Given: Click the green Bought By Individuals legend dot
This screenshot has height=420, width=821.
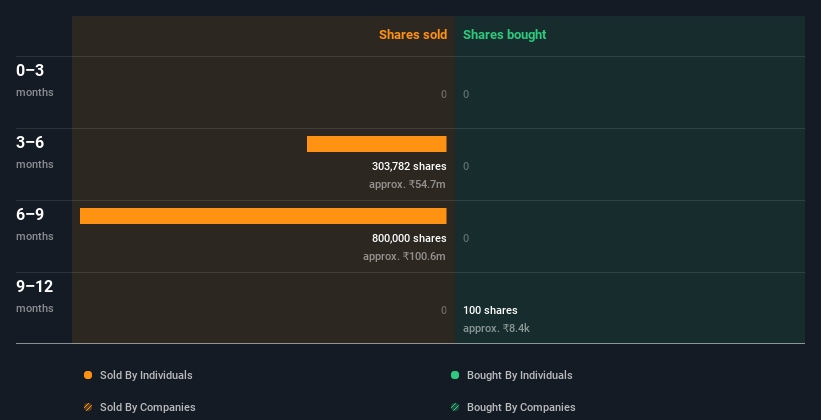Looking at the screenshot, I should pyautogui.click(x=455, y=375).
